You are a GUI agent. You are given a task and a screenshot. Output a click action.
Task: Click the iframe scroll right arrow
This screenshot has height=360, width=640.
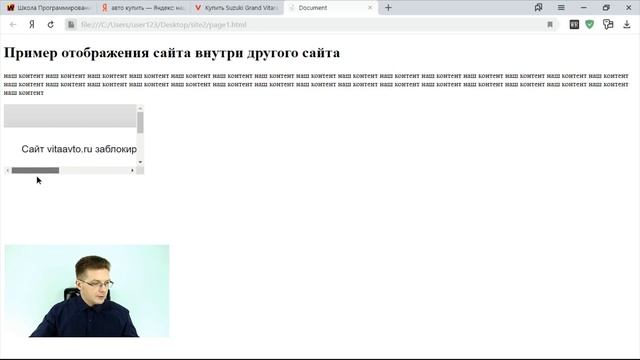[132, 170]
